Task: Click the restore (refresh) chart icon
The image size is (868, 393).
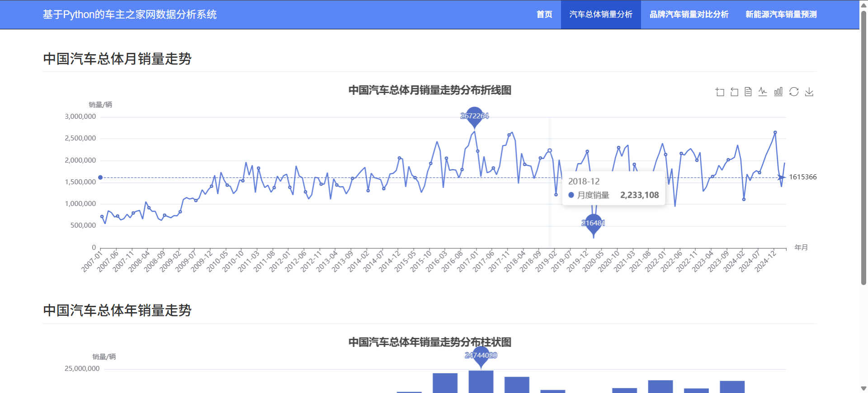Action: 794,92
